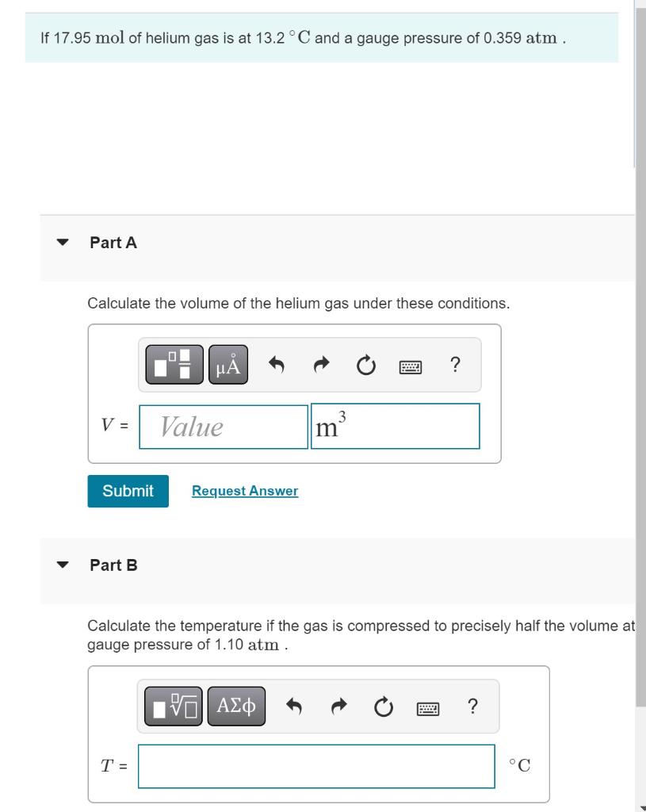Screen dimensions: 646x812
Task: Focus the V Value input field
Action: 224,427
